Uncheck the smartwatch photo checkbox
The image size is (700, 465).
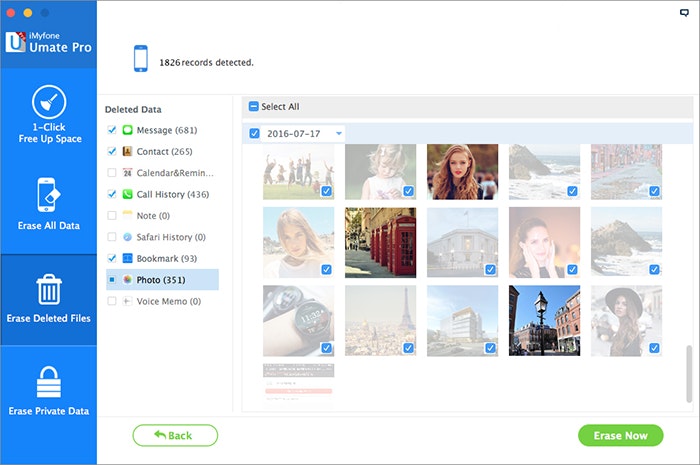[326, 348]
